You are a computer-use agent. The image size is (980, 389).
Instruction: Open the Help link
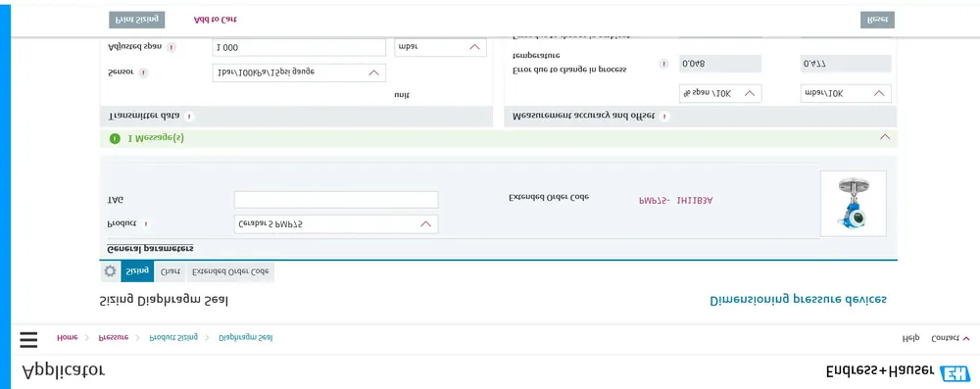click(x=910, y=338)
